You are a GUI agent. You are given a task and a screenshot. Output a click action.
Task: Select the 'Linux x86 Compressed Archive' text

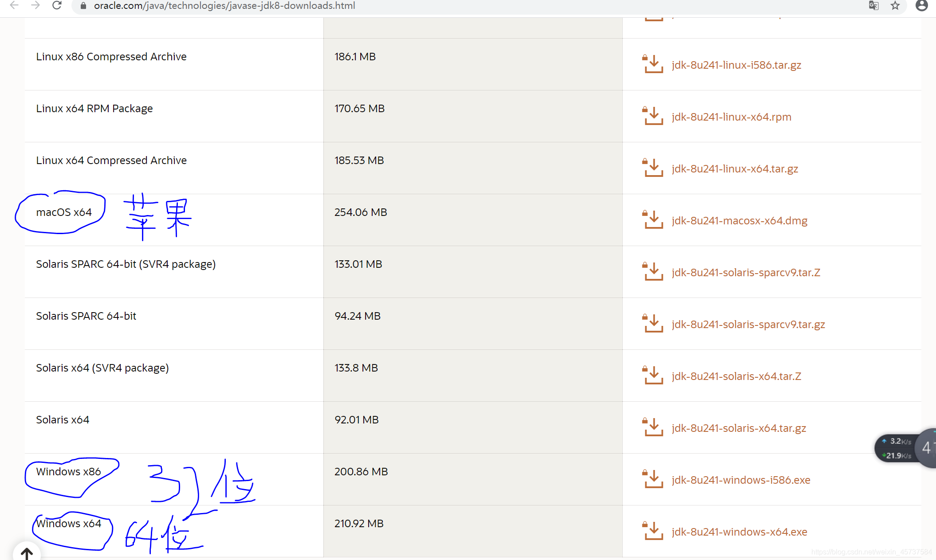[111, 57]
